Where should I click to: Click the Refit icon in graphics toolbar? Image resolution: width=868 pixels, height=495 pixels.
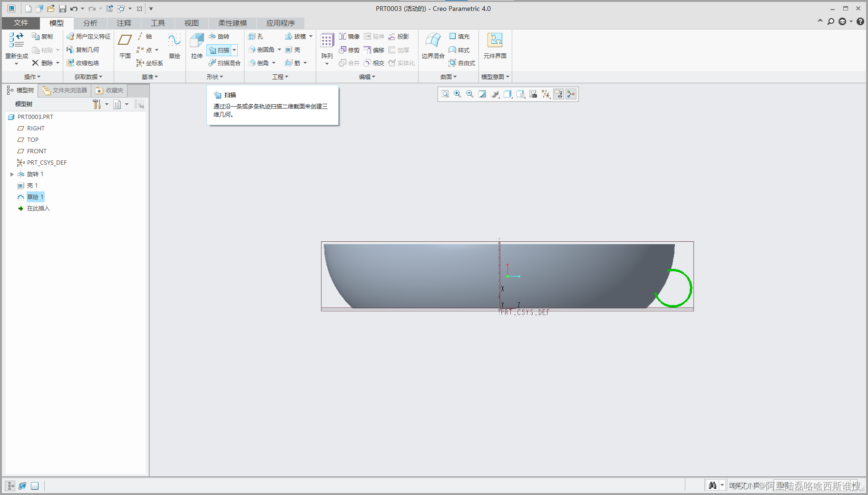point(445,94)
